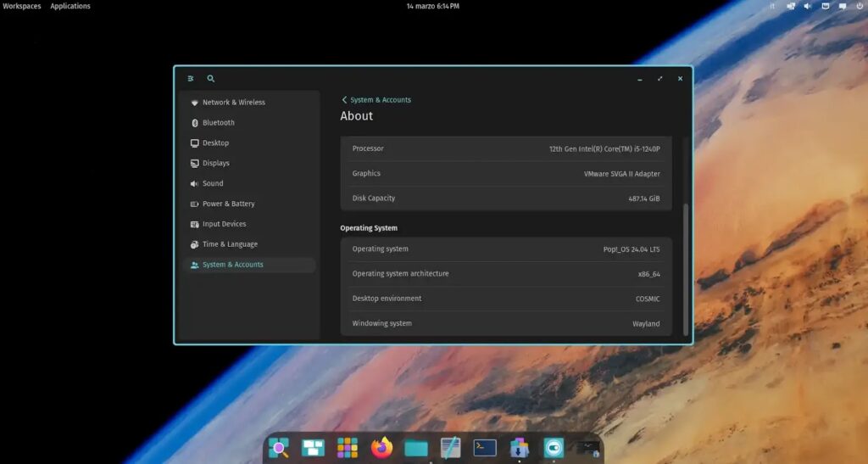Launch Firefox from the dock
The width and height of the screenshot is (868, 464).
[x=381, y=447]
